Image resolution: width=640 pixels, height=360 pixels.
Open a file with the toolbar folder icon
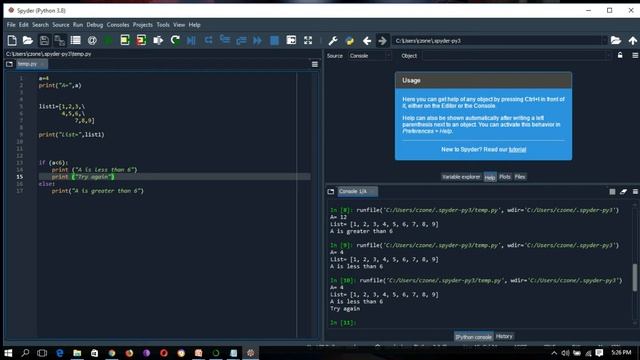click(27, 40)
